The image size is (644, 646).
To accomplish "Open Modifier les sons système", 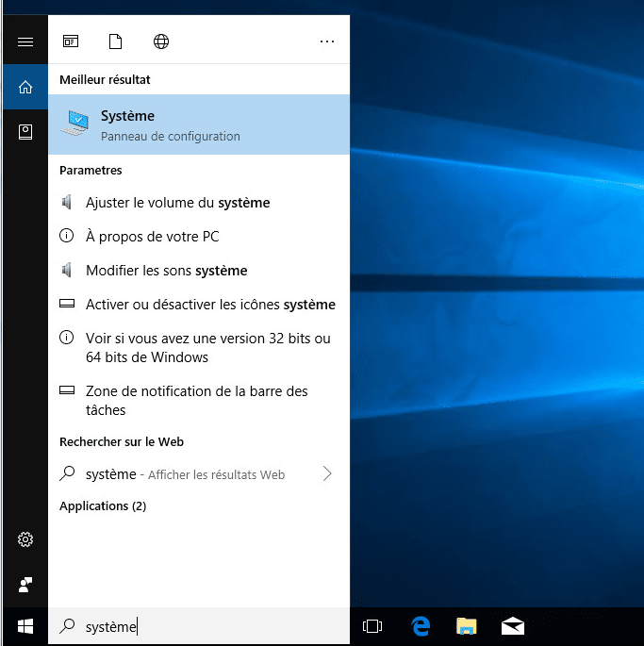I will [199, 271].
